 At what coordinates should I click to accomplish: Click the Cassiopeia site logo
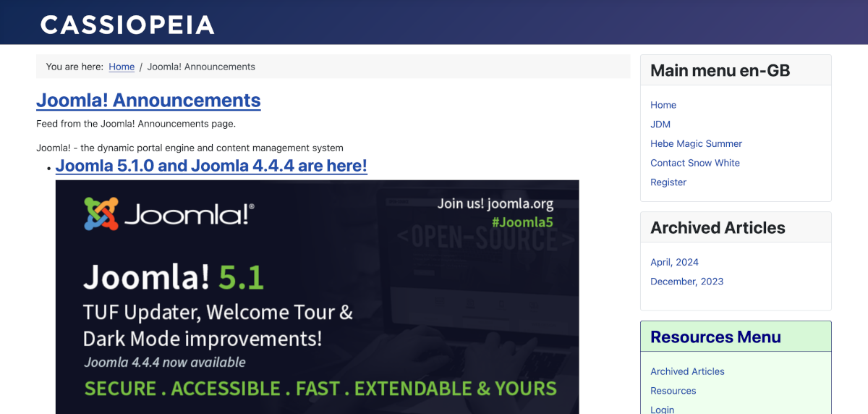[x=127, y=25]
